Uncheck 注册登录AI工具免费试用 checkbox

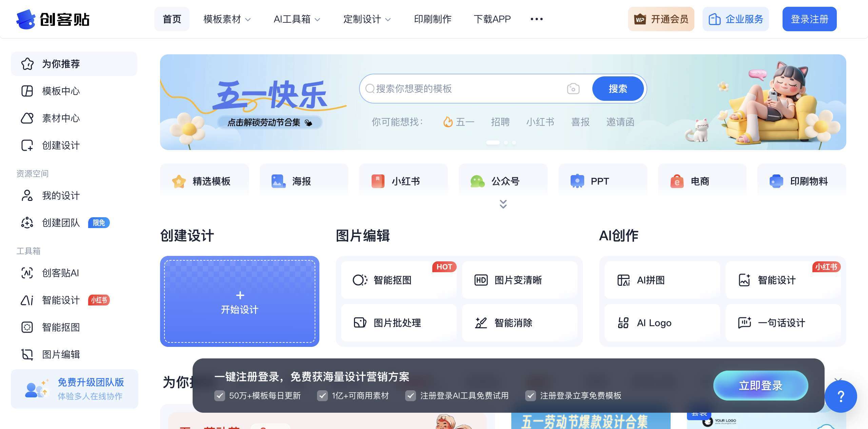click(x=411, y=396)
